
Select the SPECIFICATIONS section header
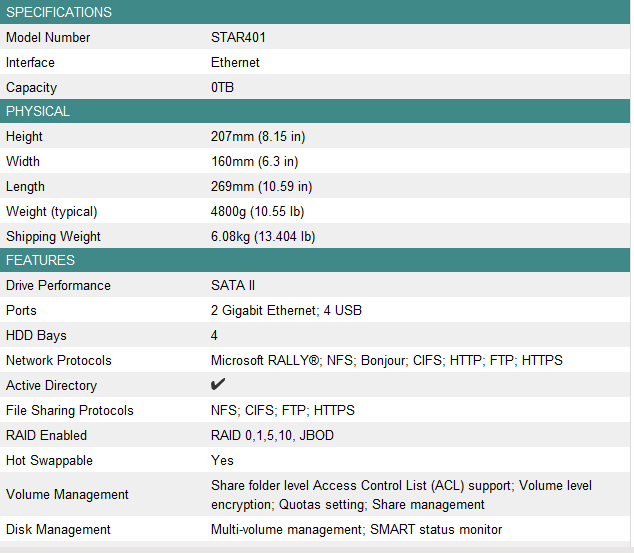(315, 12)
